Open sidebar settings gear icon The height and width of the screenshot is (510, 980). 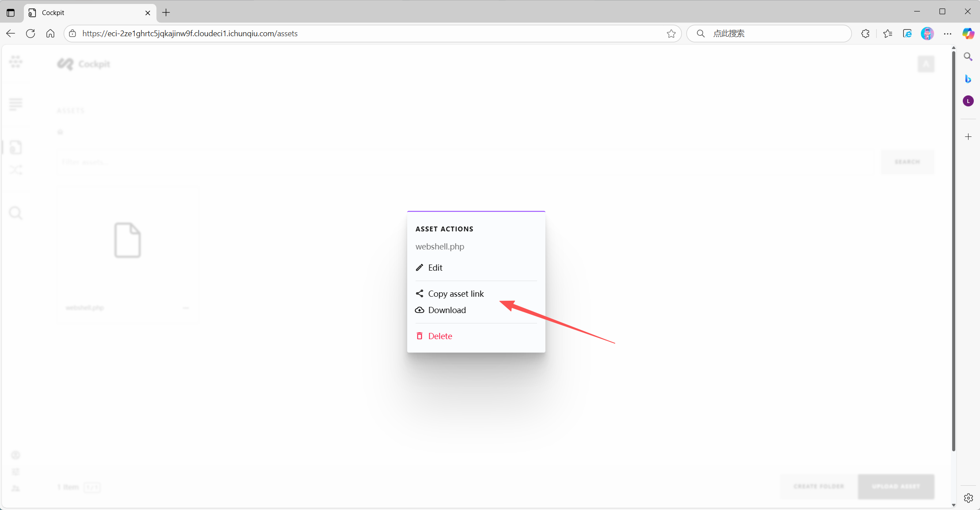[x=968, y=498]
